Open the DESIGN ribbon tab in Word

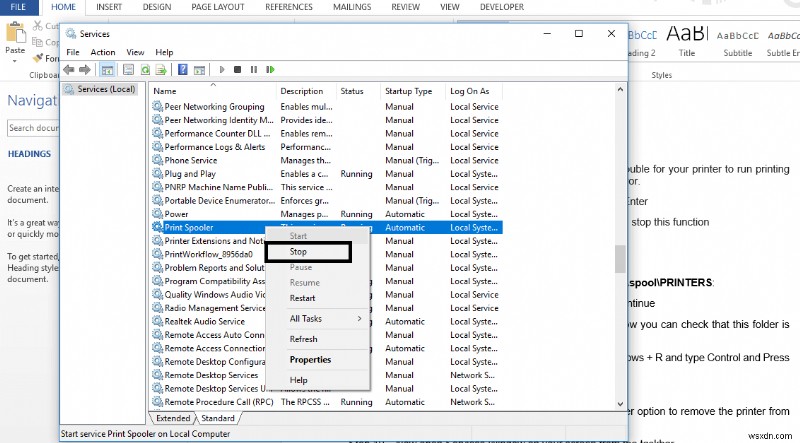click(x=157, y=7)
